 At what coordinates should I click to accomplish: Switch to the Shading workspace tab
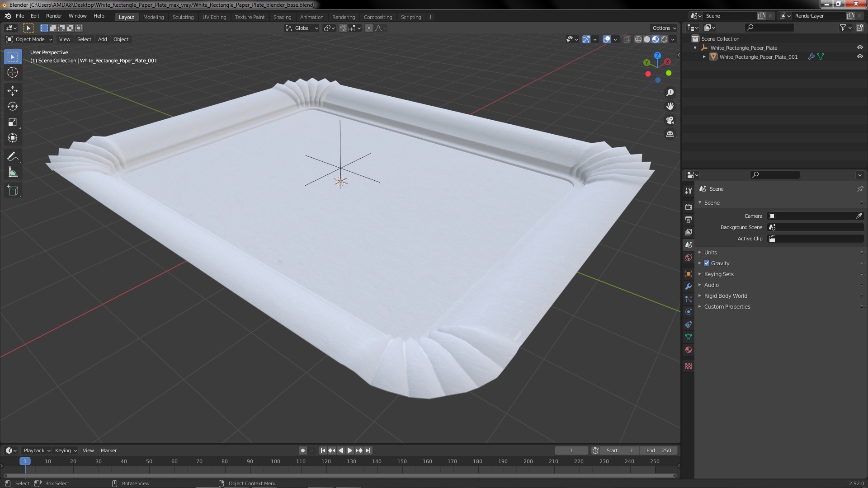coord(282,17)
